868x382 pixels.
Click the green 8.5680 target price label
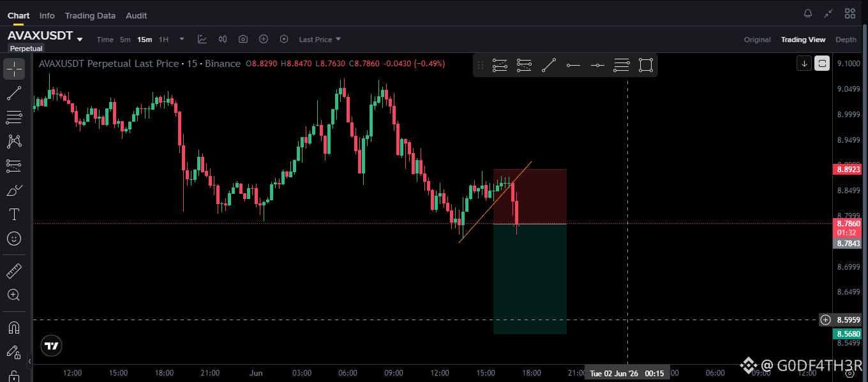click(848, 334)
